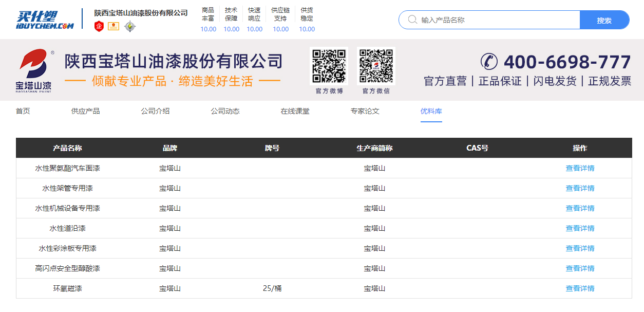Viewport: 644px width, 312px height.
Task: Click product name 水性聚氨酯汽车面漆
Action: 68,168
